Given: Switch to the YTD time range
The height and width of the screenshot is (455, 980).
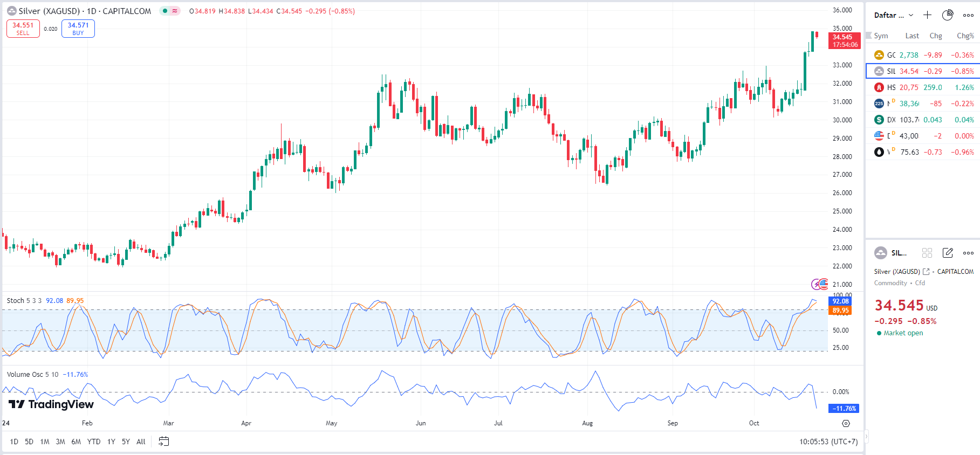Looking at the screenshot, I should pos(94,442).
